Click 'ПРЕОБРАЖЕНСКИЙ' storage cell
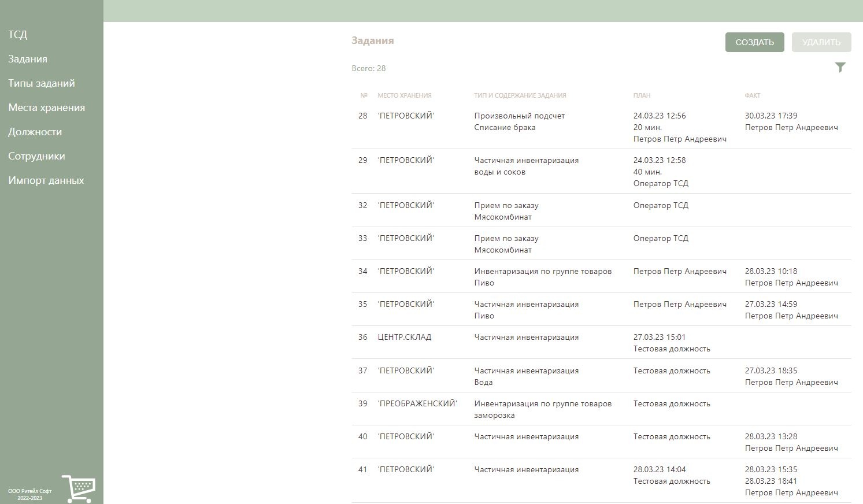The image size is (863, 504). click(x=417, y=403)
